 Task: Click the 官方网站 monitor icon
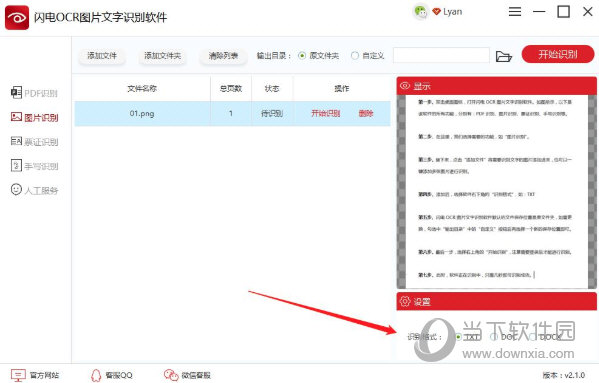coord(18,375)
